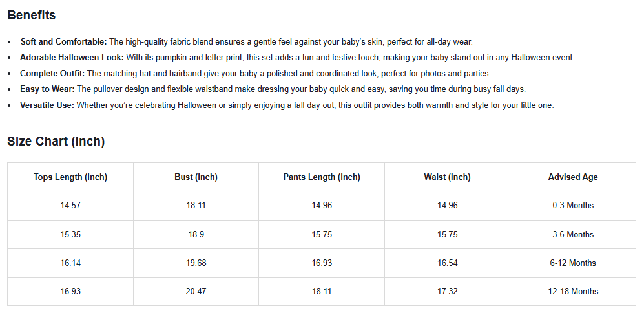Select the 12-18 Months age cell
Image resolution: width=644 pixels, height=317 pixels.
[573, 292]
